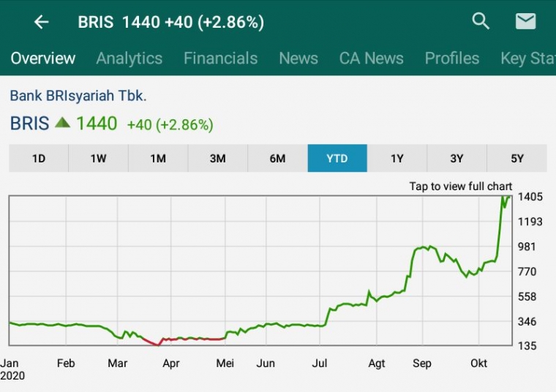The height and width of the screenshot is (392, 556).
Task: Tap the 558 y-axis label
Action: click(x=527, y=297)
